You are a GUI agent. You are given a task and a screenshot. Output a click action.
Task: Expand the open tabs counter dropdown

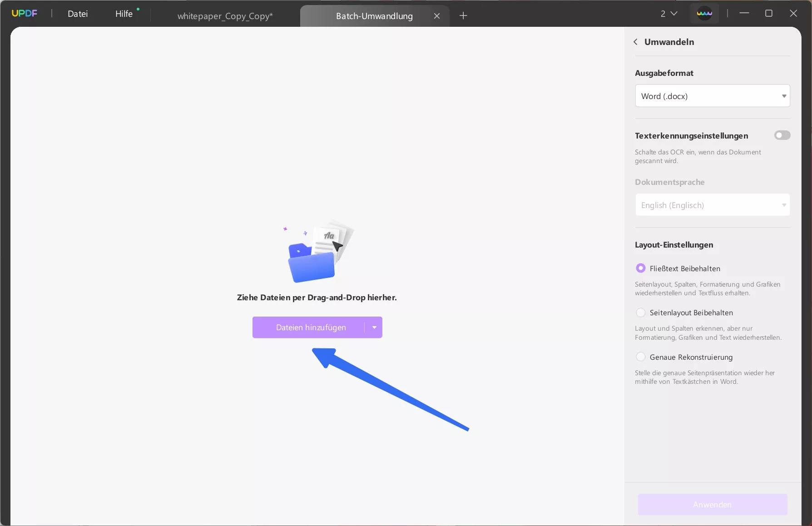(669, 14)
